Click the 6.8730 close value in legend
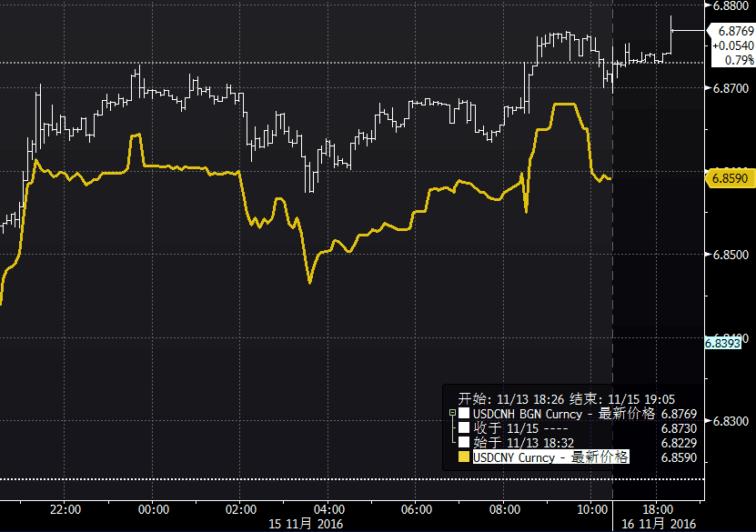This screenshot has width=756, height=532. click(679, 428)
